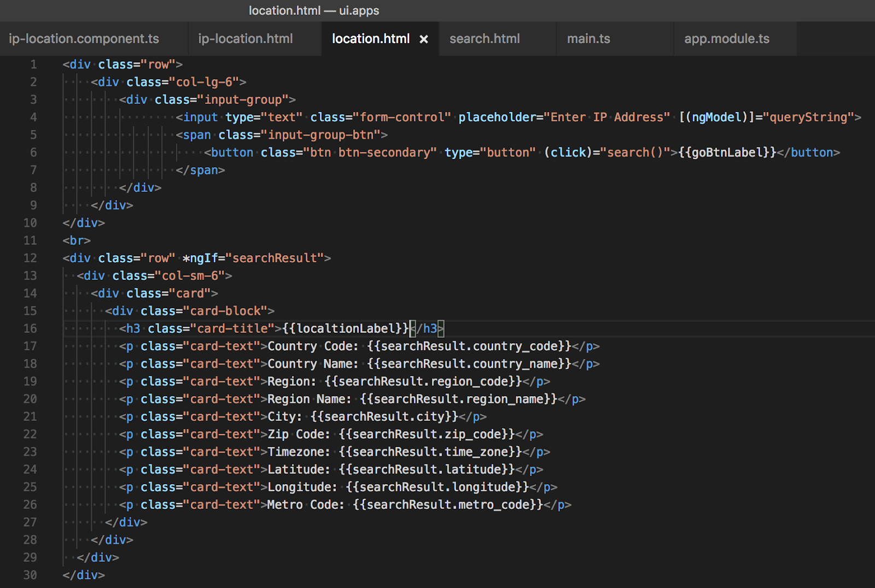This screenshot has width=875, height=588.
Task: Click the search() handler in button tag
Action: [x=634, y=152]
